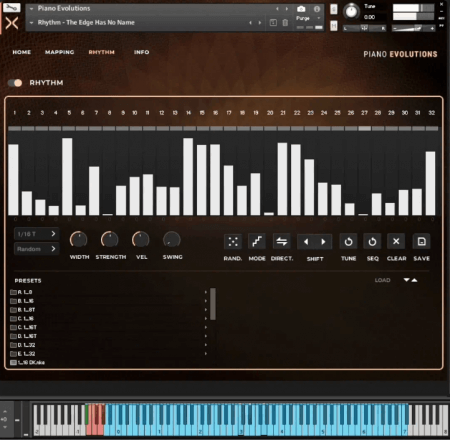The width and height of the screenshot is (450, 440).
Task: Open the INFO tab
Action: (x=142, y=52)
